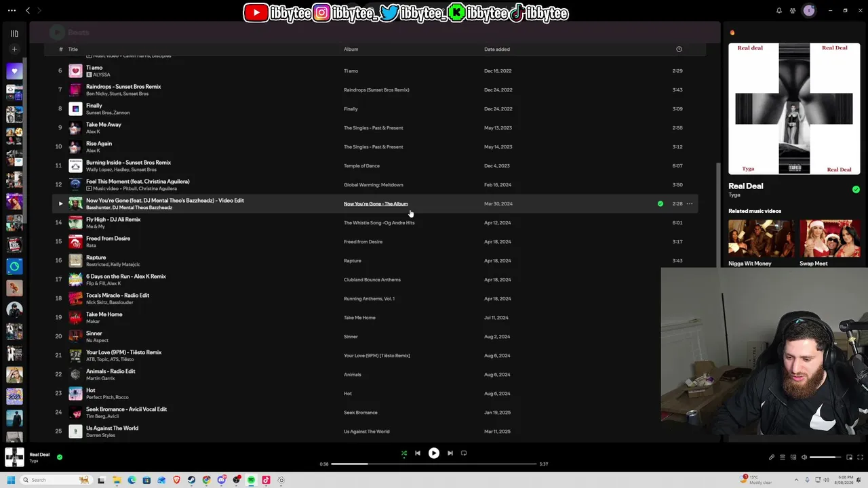Screen dimensions: 868x488
Task: Click the plus icon to create a playlist
Action: (14, 49)
